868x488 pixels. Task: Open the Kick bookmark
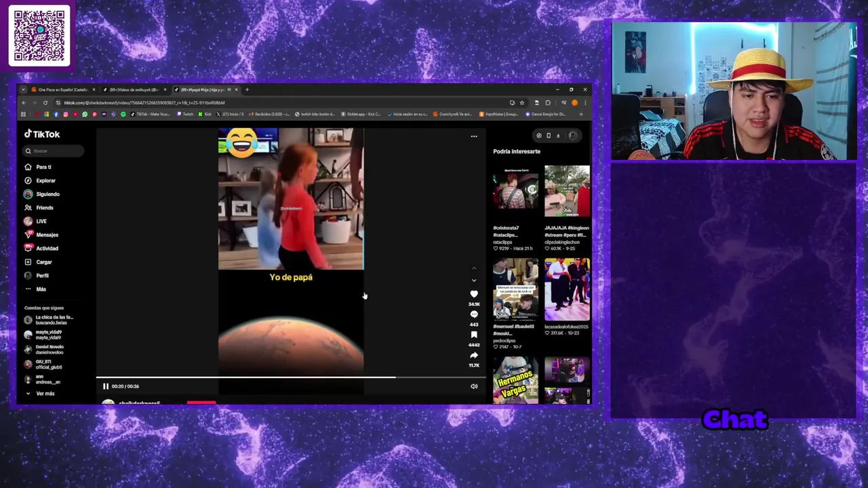[205, 114]
